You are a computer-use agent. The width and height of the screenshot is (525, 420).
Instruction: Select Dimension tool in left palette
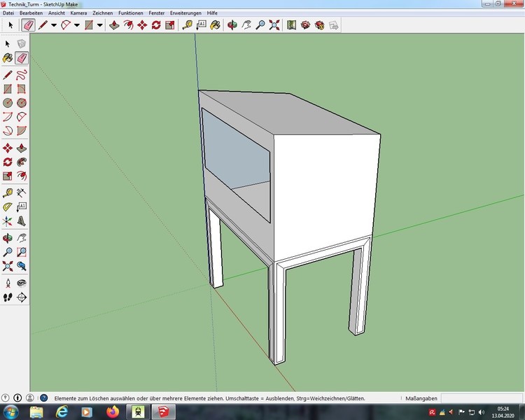[x=22, y=193]
